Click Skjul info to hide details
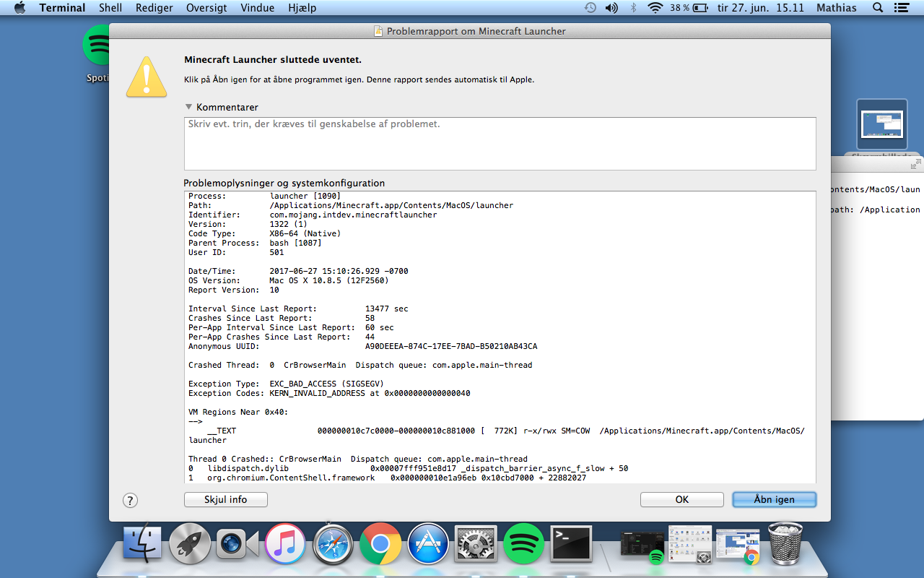Screen dimensions: 924x578 (225, 499)
